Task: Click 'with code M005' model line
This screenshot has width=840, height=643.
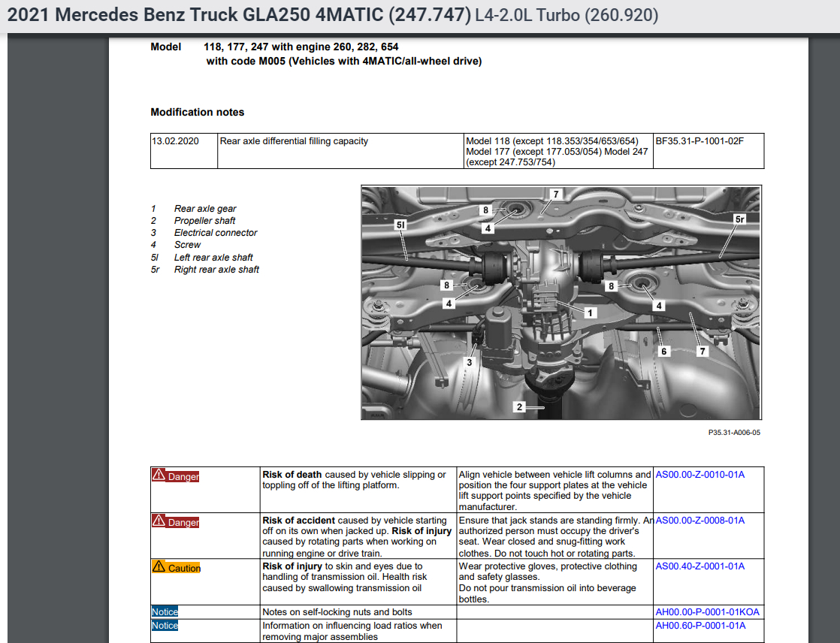Action: pyautogui.click(x=344, y=61)
